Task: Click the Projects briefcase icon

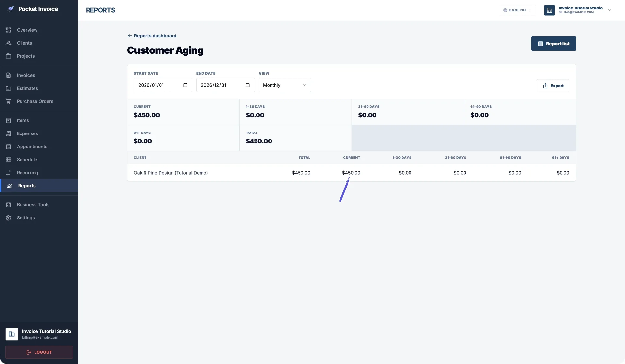Action: click(8, 56)
